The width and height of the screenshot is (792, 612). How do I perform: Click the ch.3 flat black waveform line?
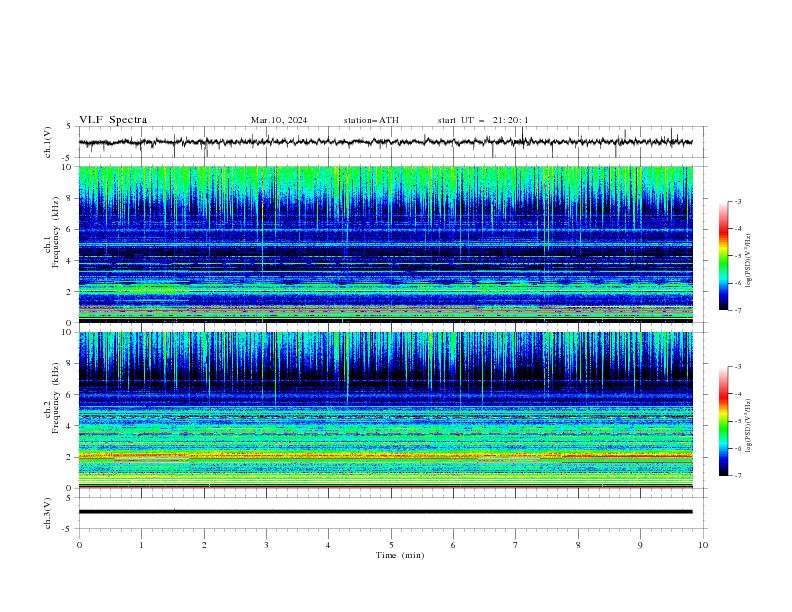386,512
